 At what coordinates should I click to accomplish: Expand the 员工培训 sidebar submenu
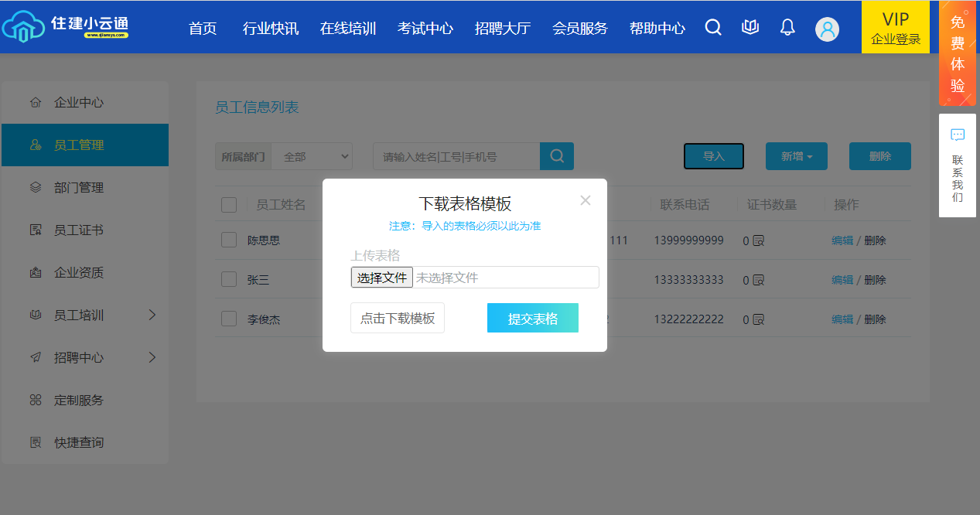[x=152, y=315]
